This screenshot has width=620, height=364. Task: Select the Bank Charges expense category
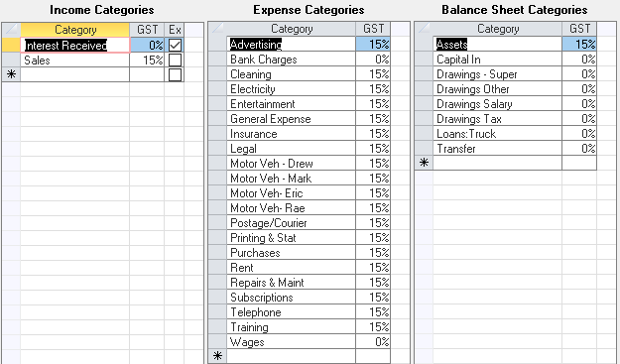292,60
